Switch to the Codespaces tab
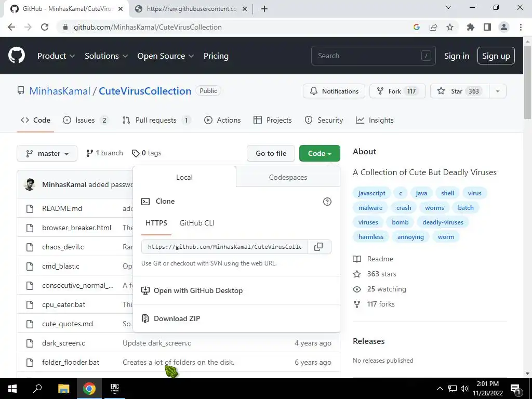Viewport: 532px width, 399px height. click(x=288, y=177)
